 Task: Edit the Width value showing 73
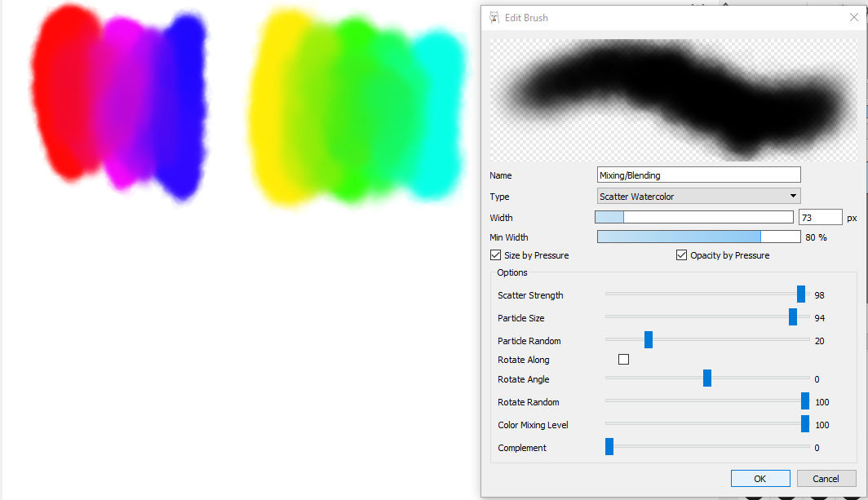coord(820,216)
